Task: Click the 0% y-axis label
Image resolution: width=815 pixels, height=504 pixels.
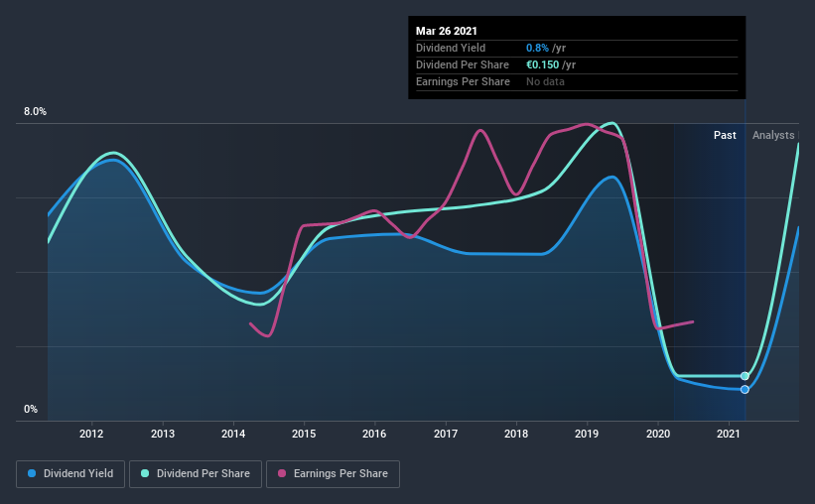Action: (x=31, y=410)
